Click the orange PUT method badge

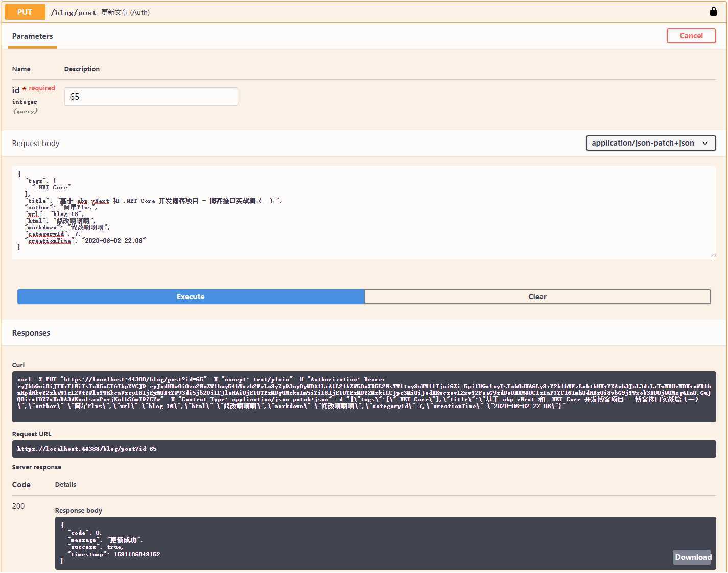pyautogui.click(x=25, y=12)
